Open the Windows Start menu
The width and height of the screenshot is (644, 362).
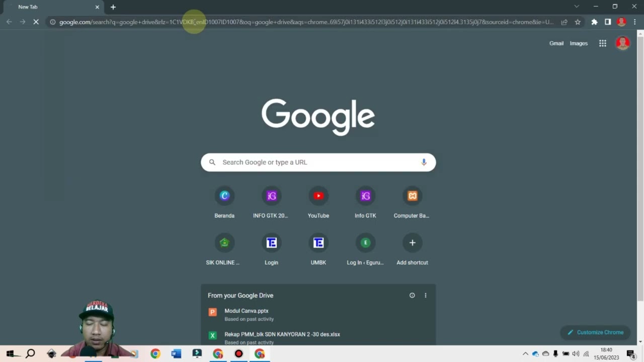click(x=10, y=354)
